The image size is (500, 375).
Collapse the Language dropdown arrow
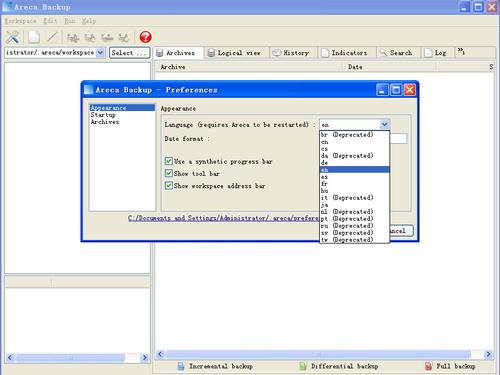[384, 125]
